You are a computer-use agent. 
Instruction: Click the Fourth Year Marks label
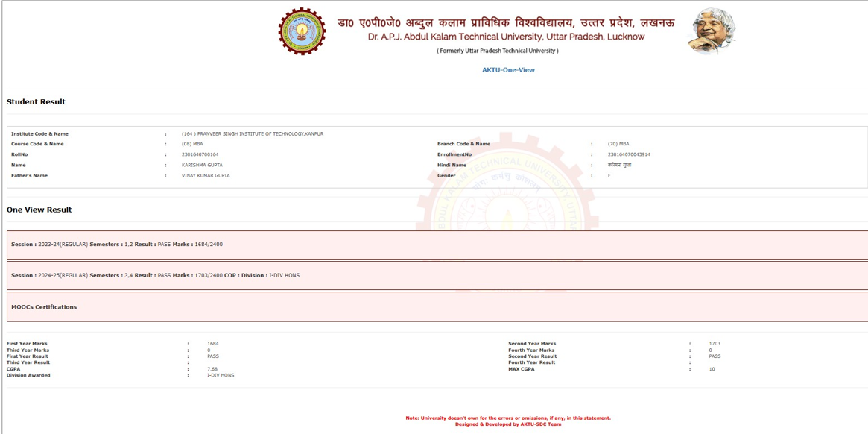point(531,350)
